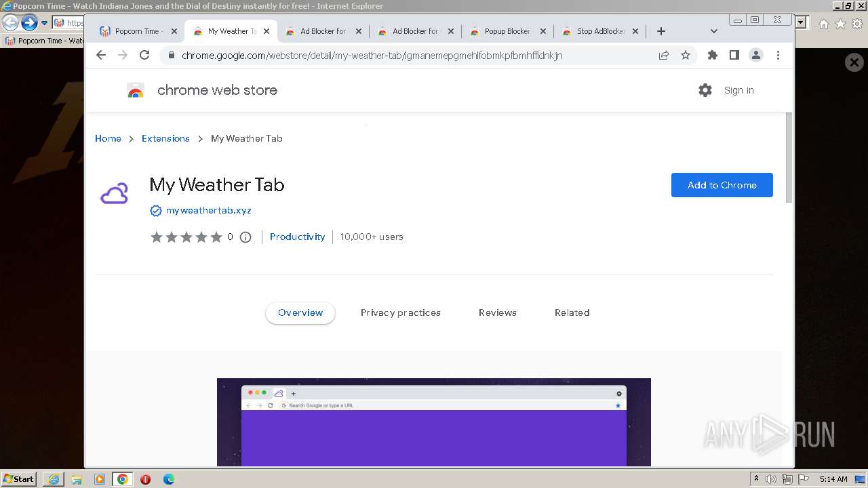The image size is (868, 488).
Task: Select the Popcorn Time tab in Internet Explorer
Action: click(43, 41)
